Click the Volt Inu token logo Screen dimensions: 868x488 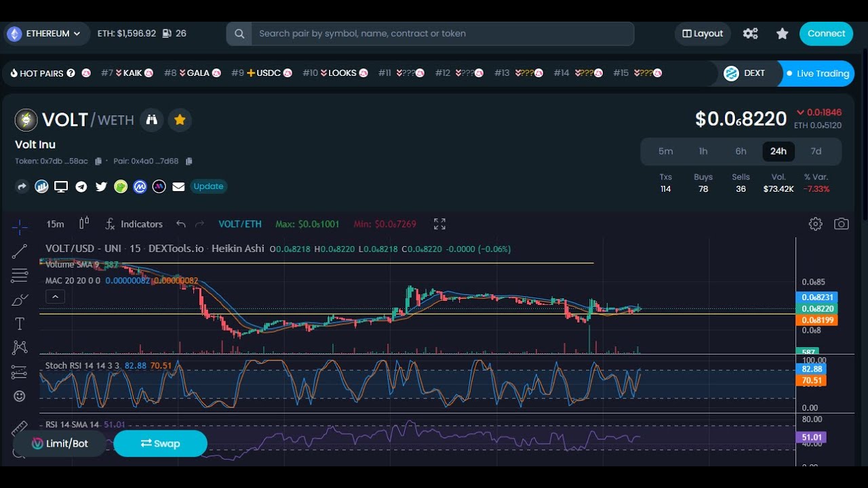pyautogui.click(x=26, y=120)
